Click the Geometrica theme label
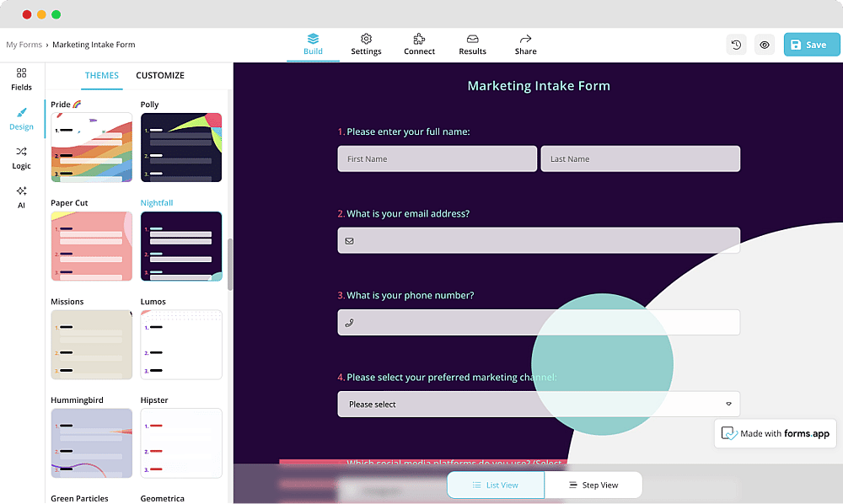 [163, 499]
